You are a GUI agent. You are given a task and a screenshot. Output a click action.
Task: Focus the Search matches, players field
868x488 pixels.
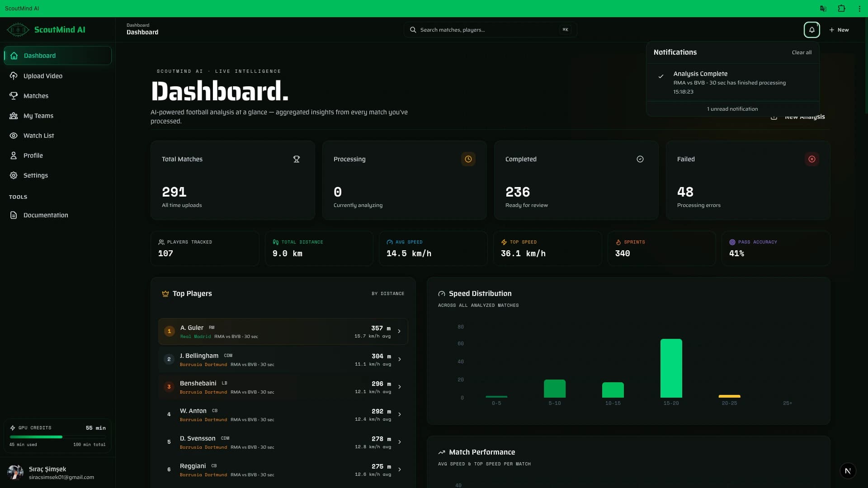[490, 30]
